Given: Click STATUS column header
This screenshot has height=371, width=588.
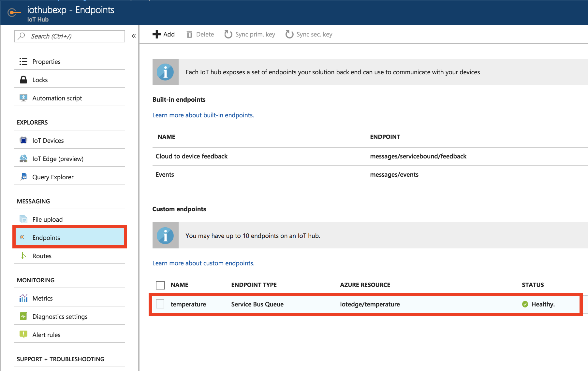Looking at the screenshot, I should [533, 285].
